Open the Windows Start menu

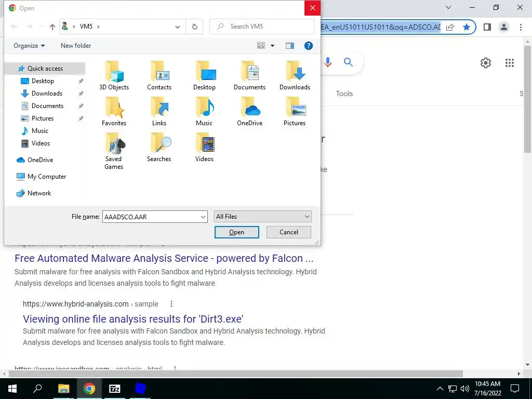(x=12, y=389)
